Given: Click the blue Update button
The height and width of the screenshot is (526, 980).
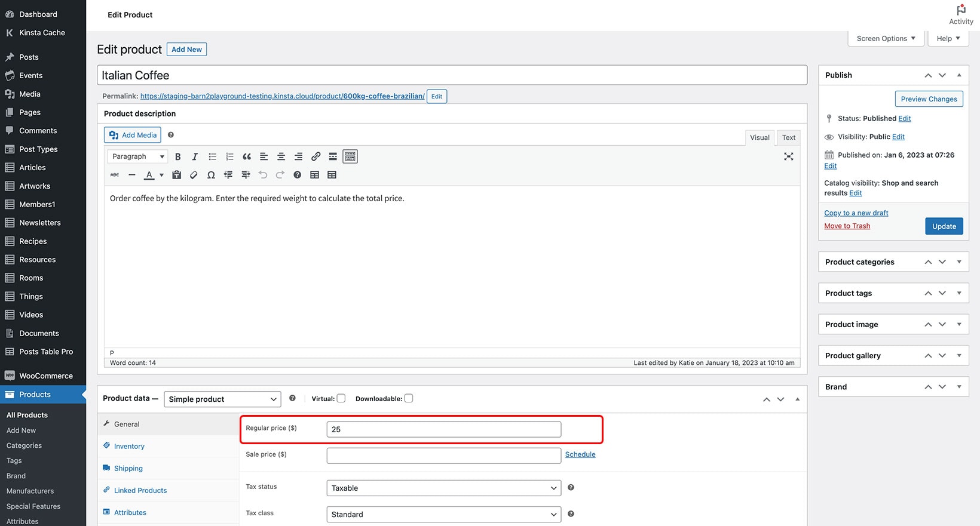Looking at the screenshot, I should pos(944,226).
